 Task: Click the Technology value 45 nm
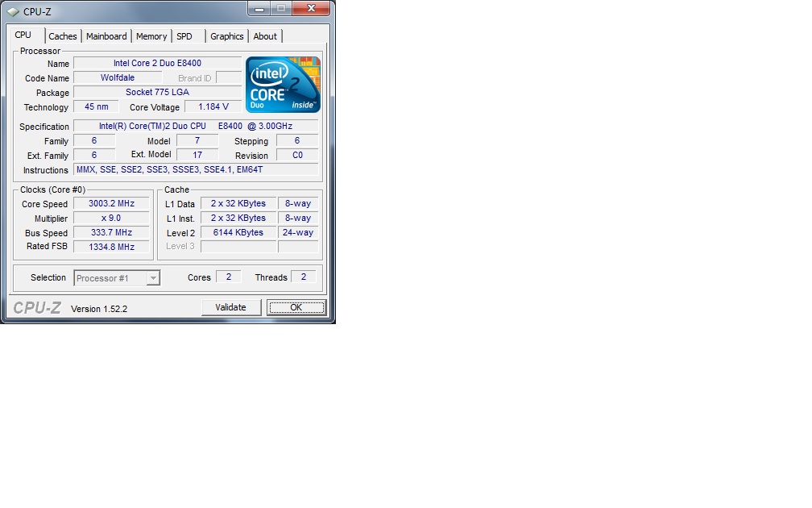[97, 106]
